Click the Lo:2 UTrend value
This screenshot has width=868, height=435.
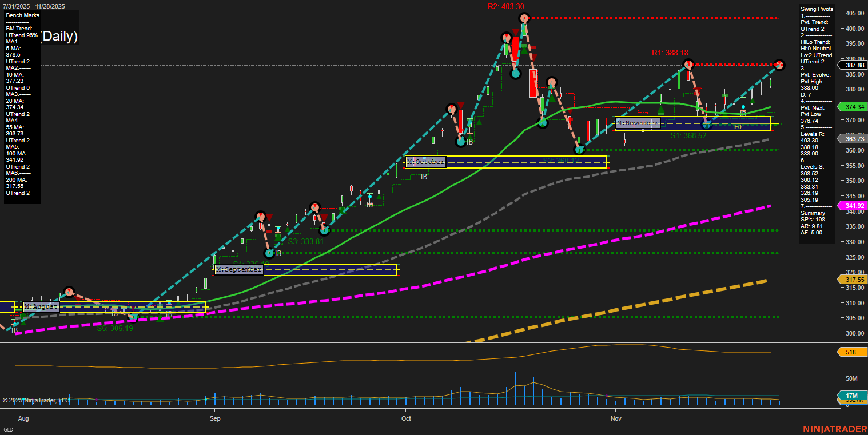click(x=817, y=55)
